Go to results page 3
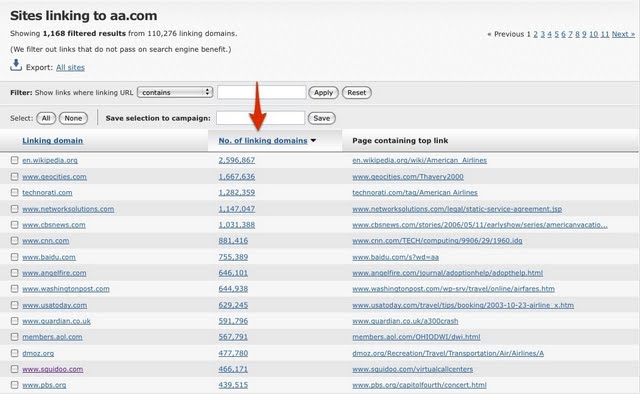Viewport: 640px width, 394px height. tap(542, 34)
